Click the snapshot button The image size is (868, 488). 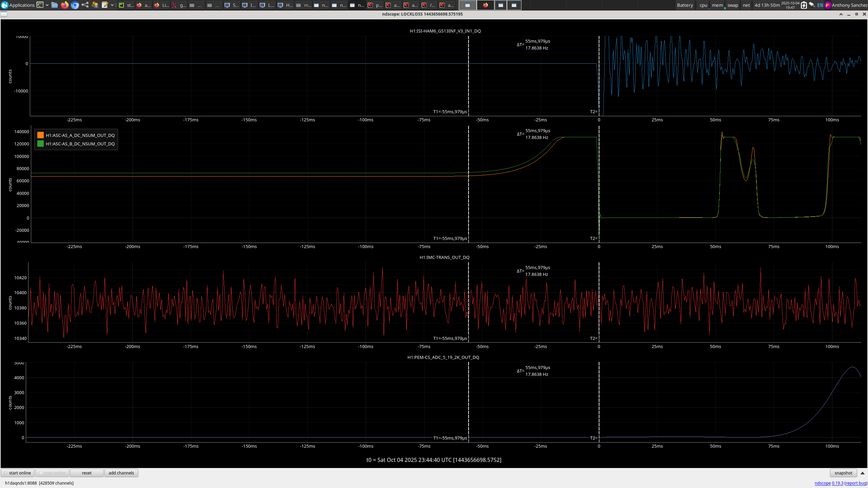coord(843,473)
